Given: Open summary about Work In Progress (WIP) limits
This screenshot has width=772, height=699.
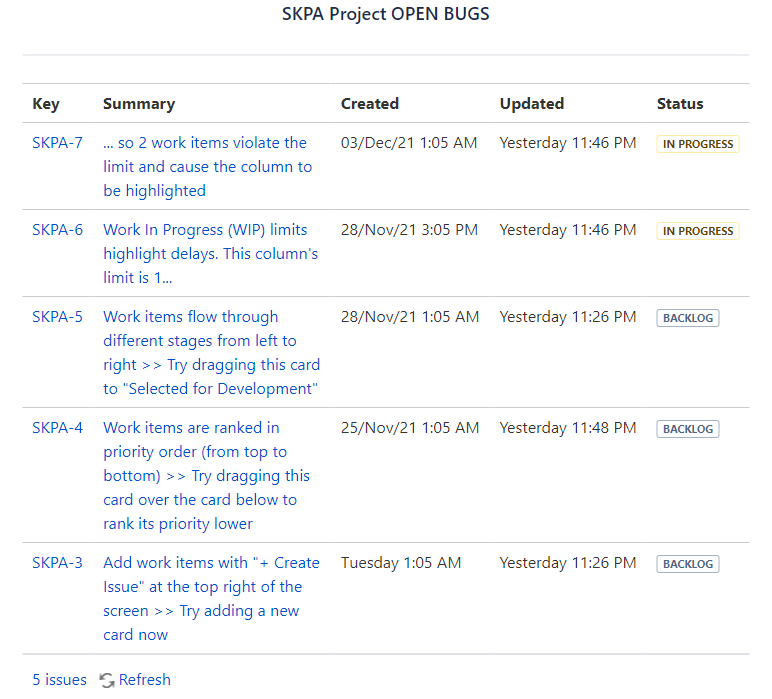Looking at the screenshot, I should [x=211, y=254].
